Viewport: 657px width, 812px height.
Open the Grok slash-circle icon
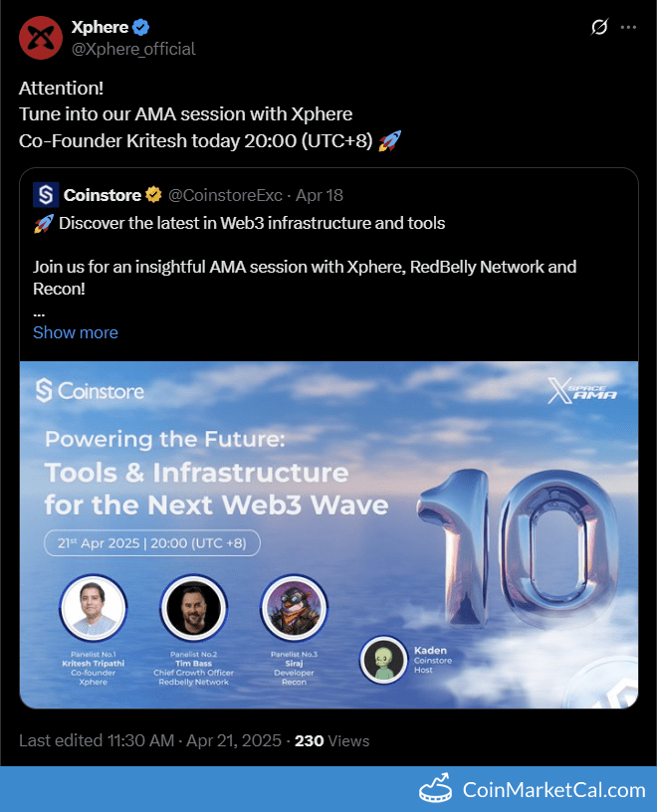[x=599, y=28]
